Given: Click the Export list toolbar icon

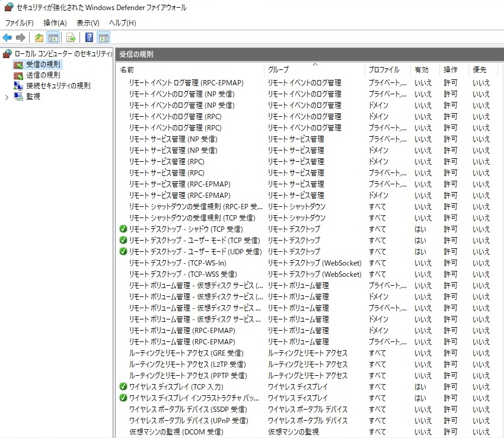Looking at the screenshot, I should pos(71,37).
